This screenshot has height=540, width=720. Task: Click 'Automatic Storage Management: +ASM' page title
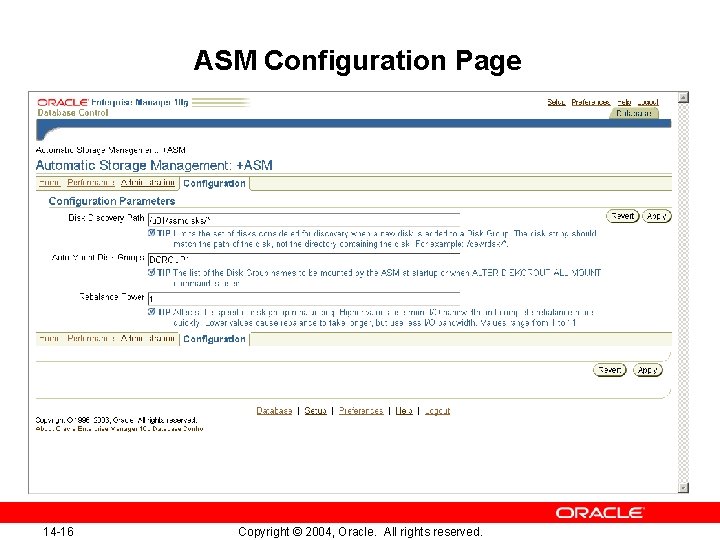pyautogui.click(x=154, y=165)
